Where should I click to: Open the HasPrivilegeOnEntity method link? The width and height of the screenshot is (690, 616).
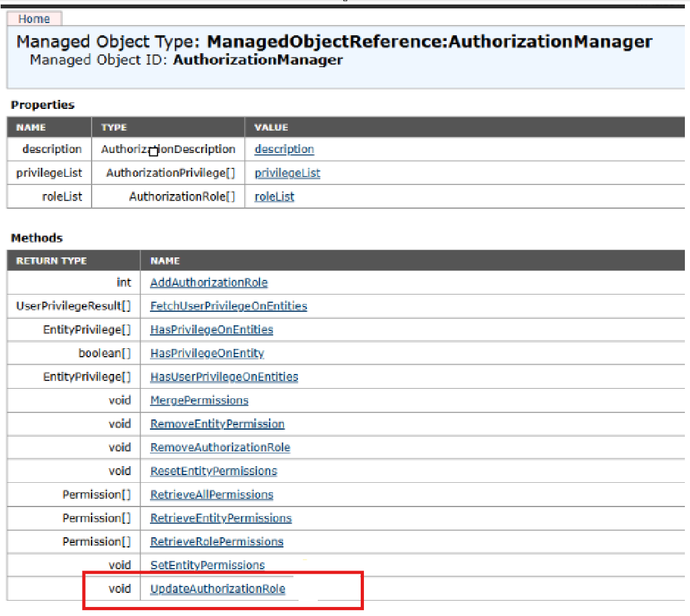[x=207, y=353]
